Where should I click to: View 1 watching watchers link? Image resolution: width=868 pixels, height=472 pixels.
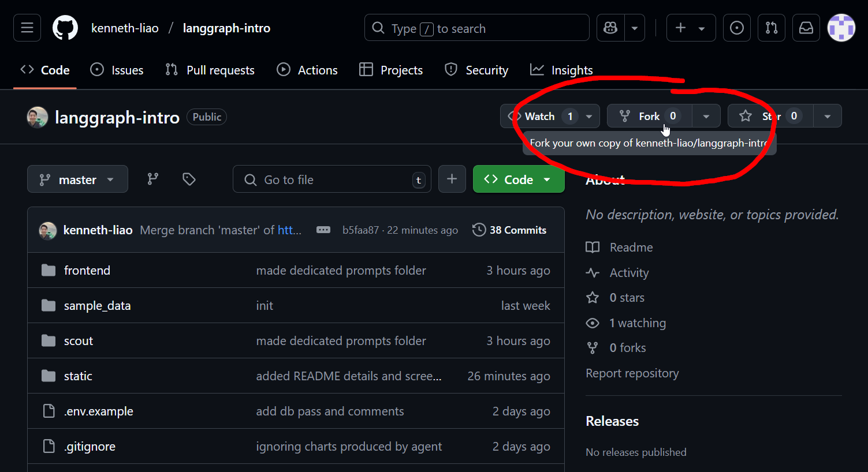pyautogui.click(x=626, y=323)
